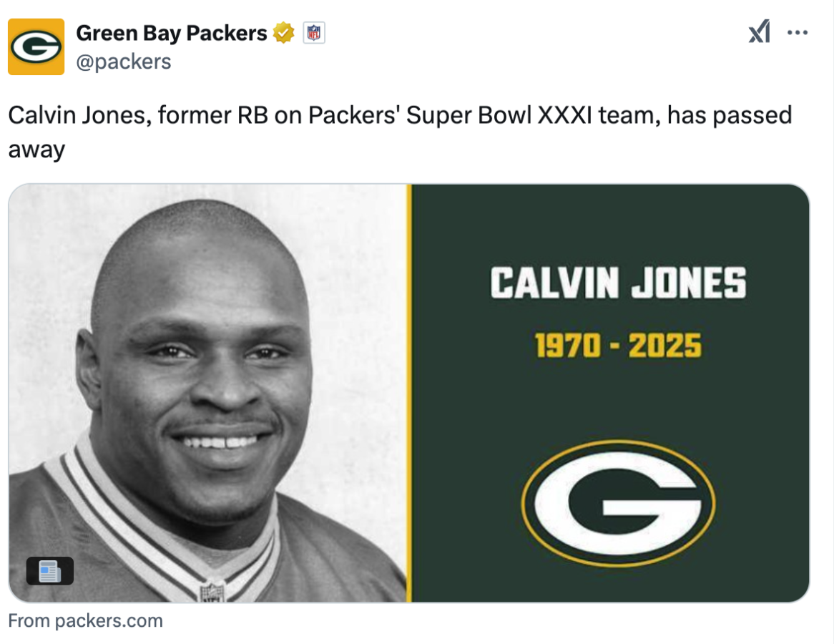
Task: Click the gold verified checkmark badge
Action: click(x=284, y=33)
